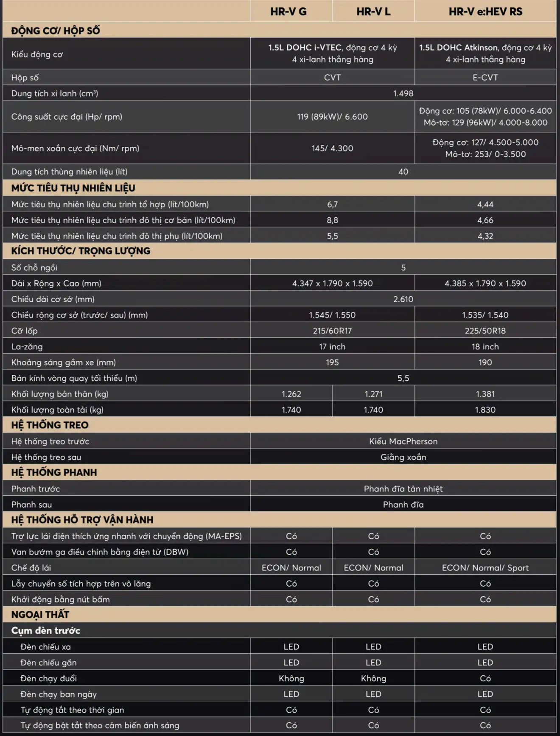Click the Kiểu MacPherson suspension cell
This screenshot has height=736, width=560.
[x=403, y=441]
